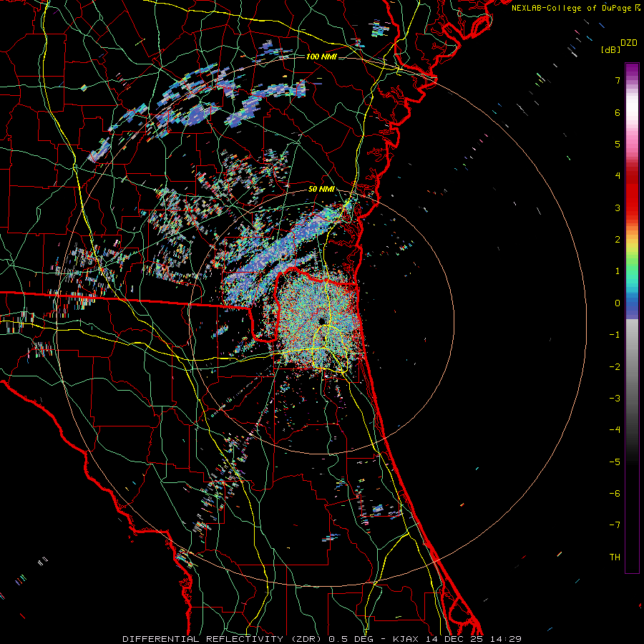Select the 6 value on color scale
This screenshot has width=644, height=644.
618,112
